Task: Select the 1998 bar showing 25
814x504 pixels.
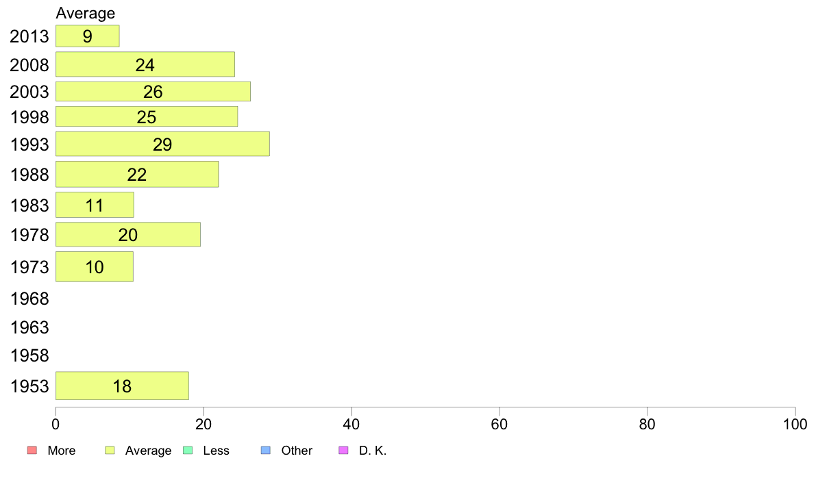Action: [x=147, y=117]
